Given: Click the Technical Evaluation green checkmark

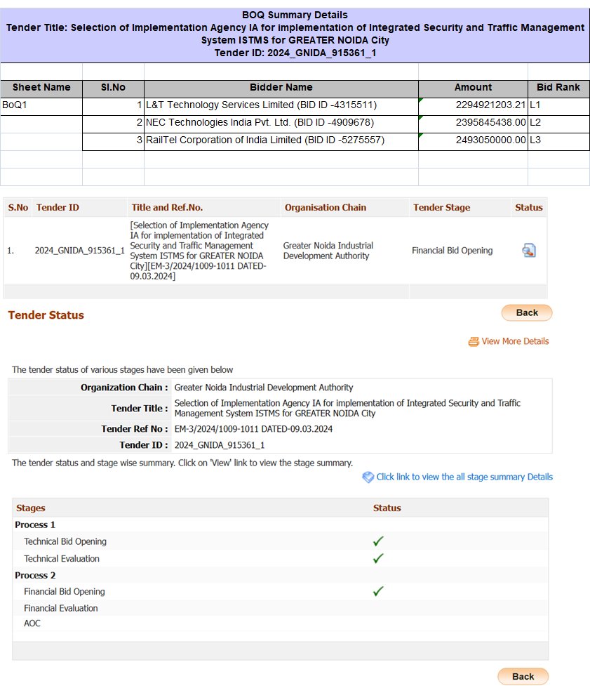Looking at the screenshot, I should 378,558.
